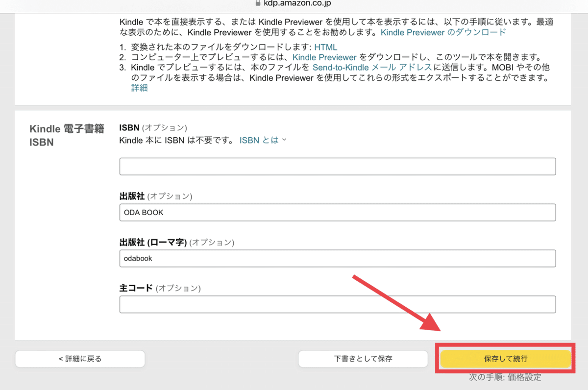Click the 下書きとして保存 button

(x=363, y=359)
